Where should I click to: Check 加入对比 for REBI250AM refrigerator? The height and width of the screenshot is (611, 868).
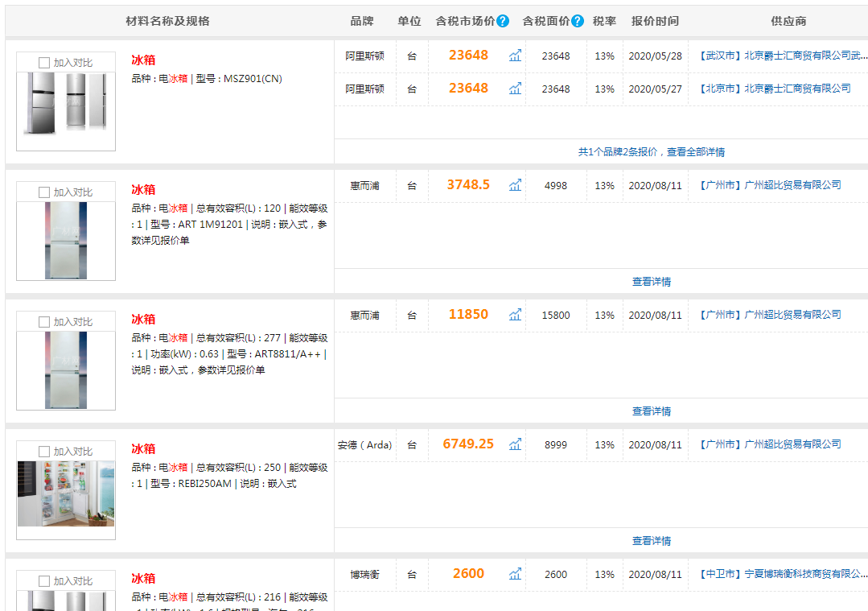click(x=44, y=452)
